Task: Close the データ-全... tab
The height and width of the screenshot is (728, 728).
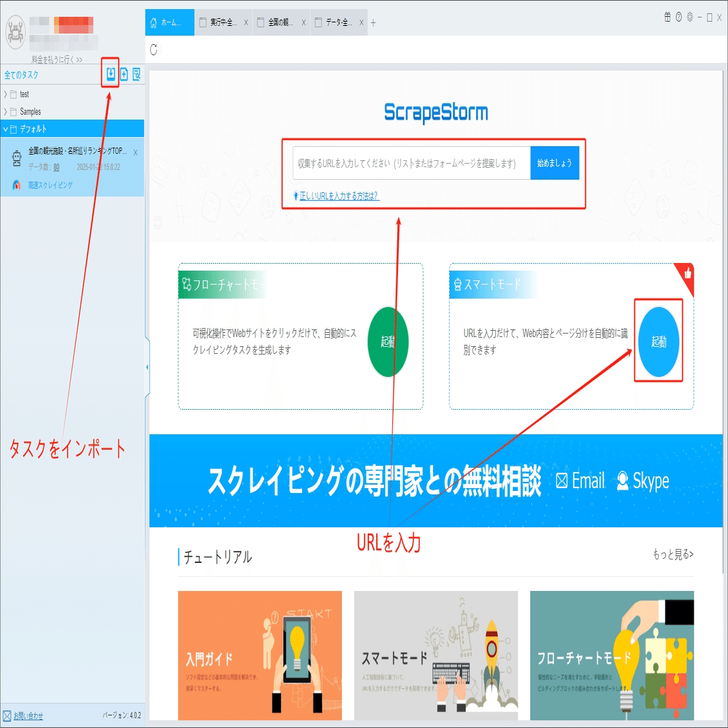Action: pos(362,22)
